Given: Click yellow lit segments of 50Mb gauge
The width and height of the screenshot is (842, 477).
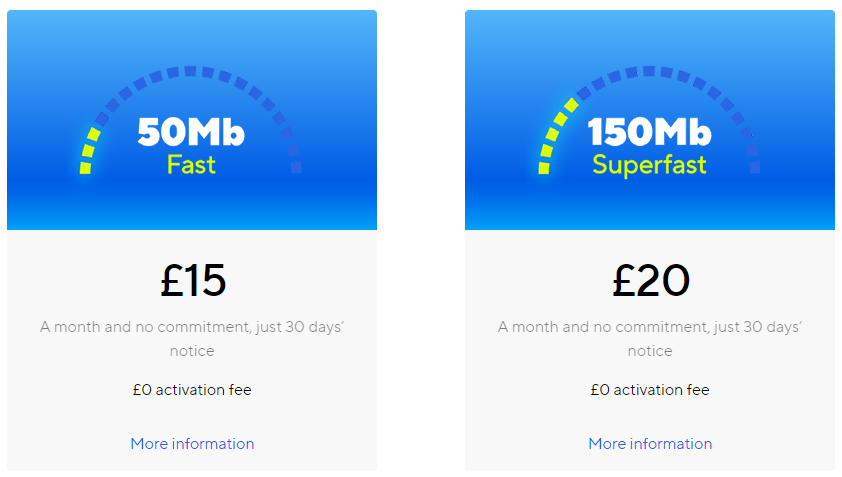Looking at the screenshot, I should point(89,151).
